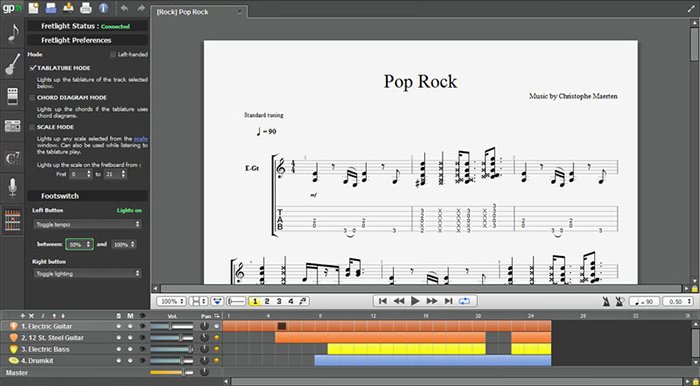Open the 100% tempo dropdown in Footswitch

(x=124, y=245)
